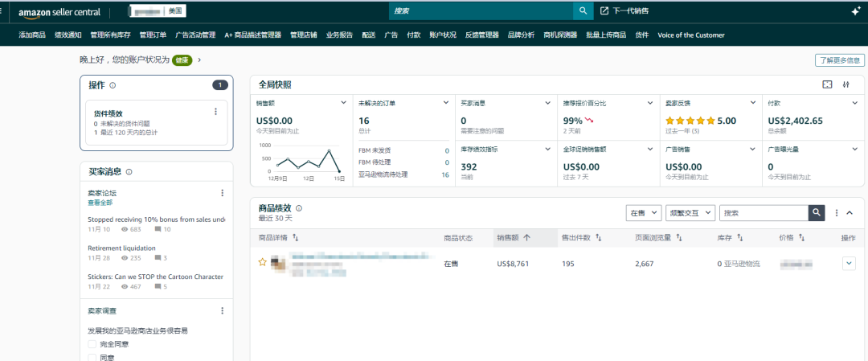Sort by 价格 column arrows
The width and height of the screenshot is (868, 361).
coord(801,237)
